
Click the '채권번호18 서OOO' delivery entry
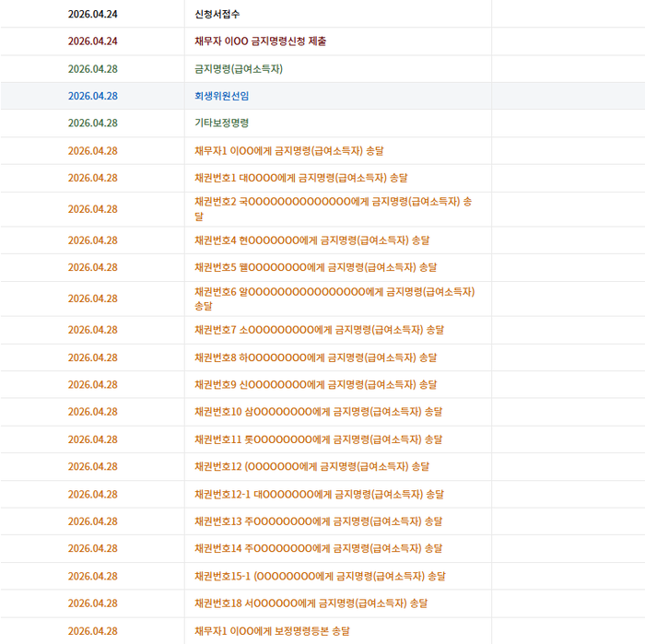coord(311,603)
